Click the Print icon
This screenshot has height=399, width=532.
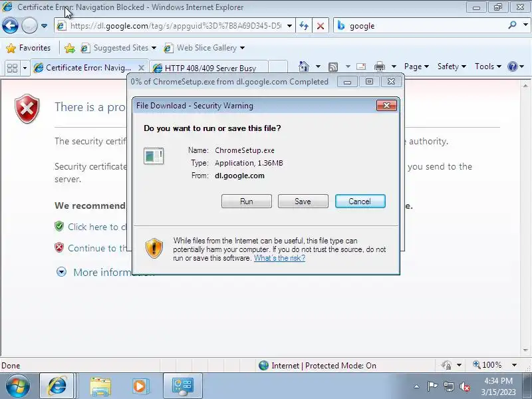tap(379, 66)
